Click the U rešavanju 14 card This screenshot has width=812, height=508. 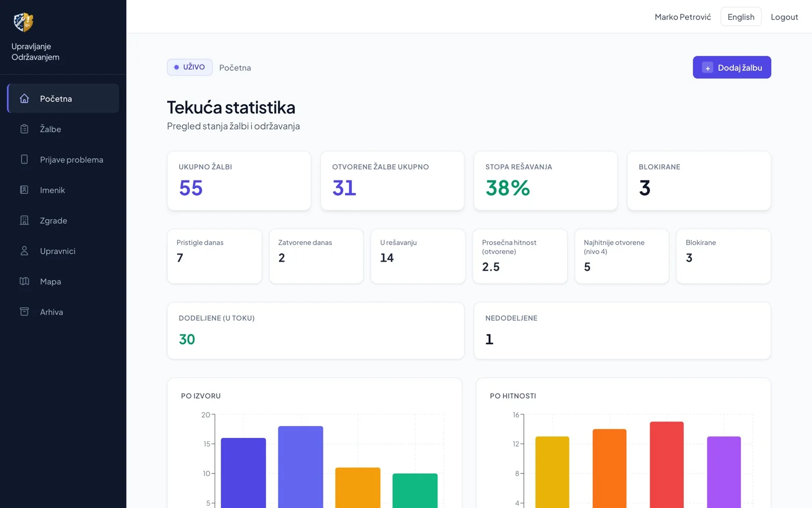418,256
